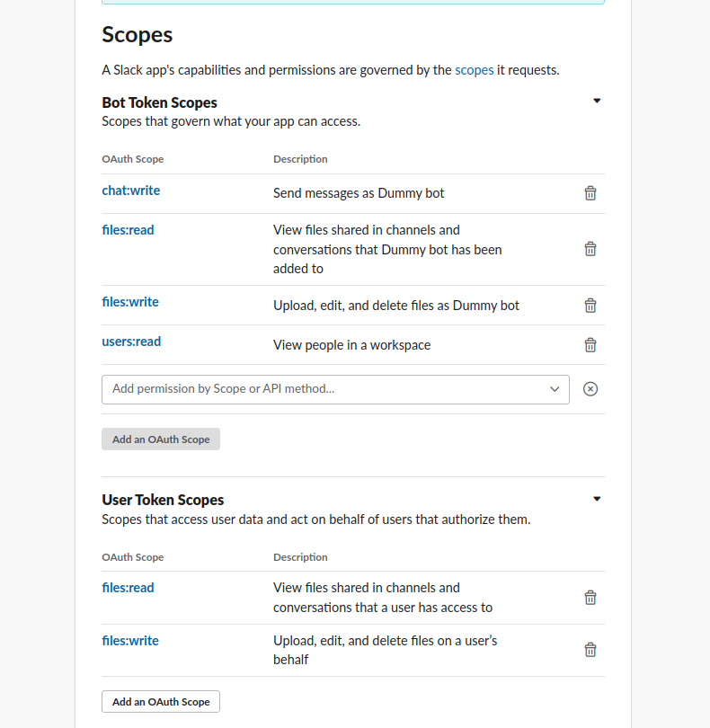Remove the user token files:write scope
710x728 pixels.
(x=590, y=650)
